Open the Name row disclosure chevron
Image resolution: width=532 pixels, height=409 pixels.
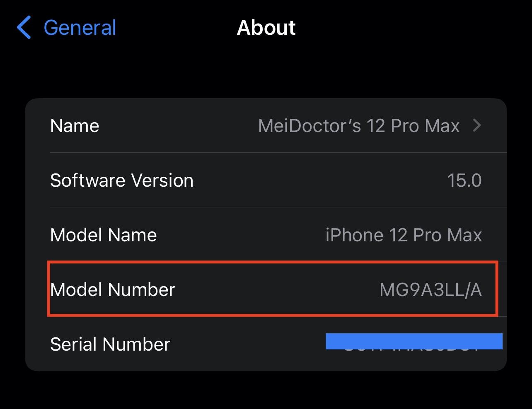point(477,125)
